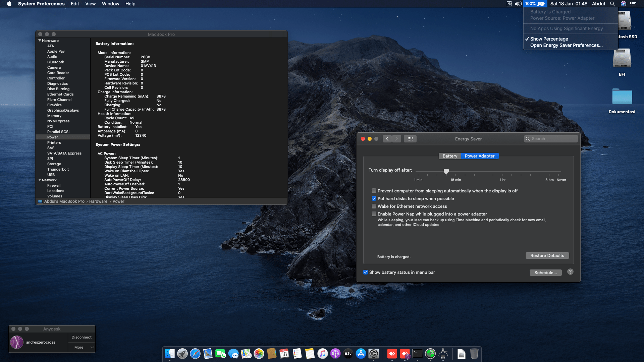Open Trash in the dock
The width and height of the screenshot is (644, 362).
(x=474, y=354)
